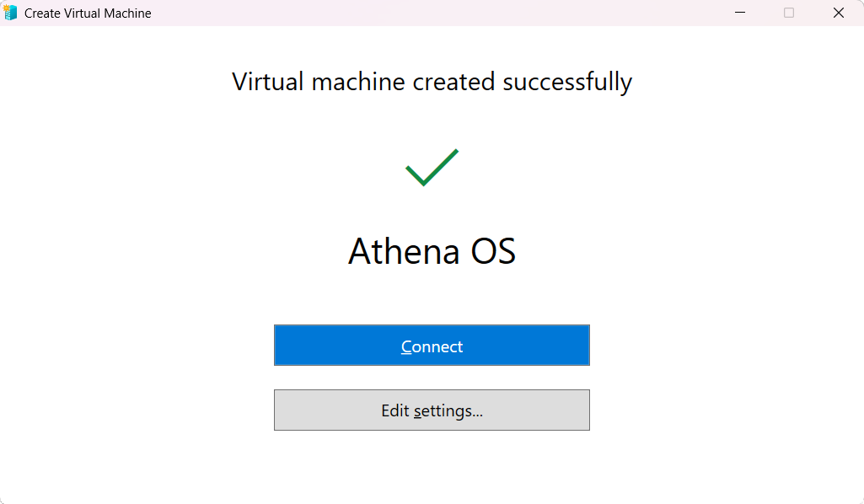Click Connect to open the Athena OS VM

pyautogui.click(x=432, y=346)
